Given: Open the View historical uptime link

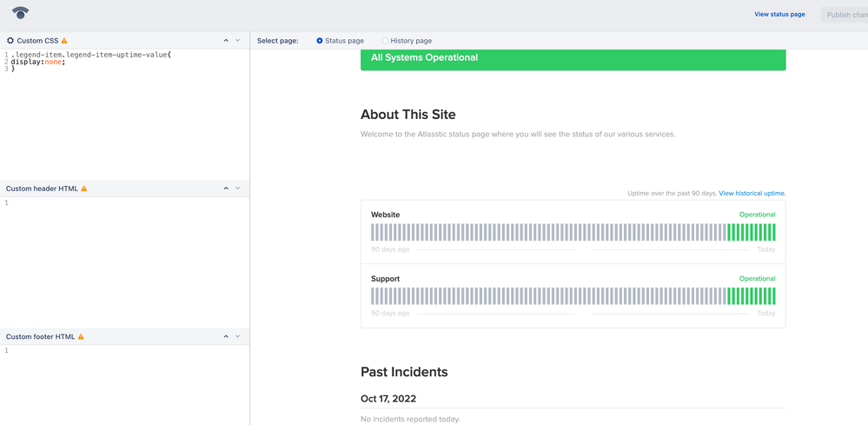Looking at the screenshot, I should [x=752, y=194].
